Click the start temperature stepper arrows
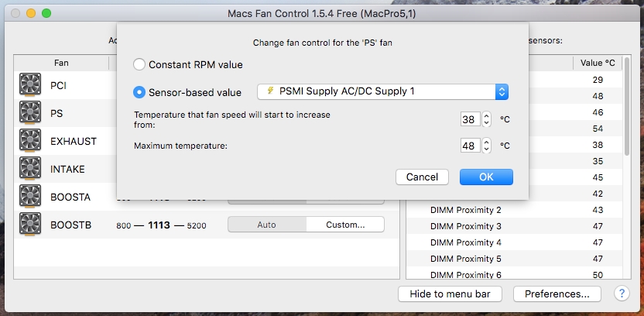This screenshot has width=644, height=316. (486, 119)
